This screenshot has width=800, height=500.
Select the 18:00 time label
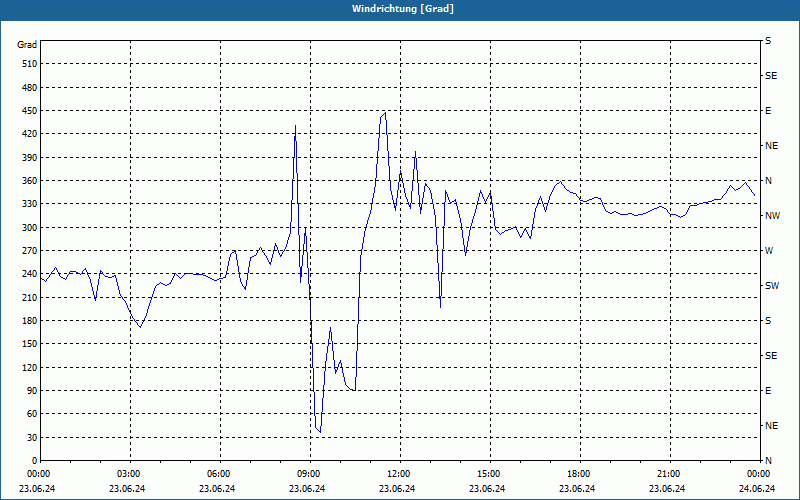point(579,474)
